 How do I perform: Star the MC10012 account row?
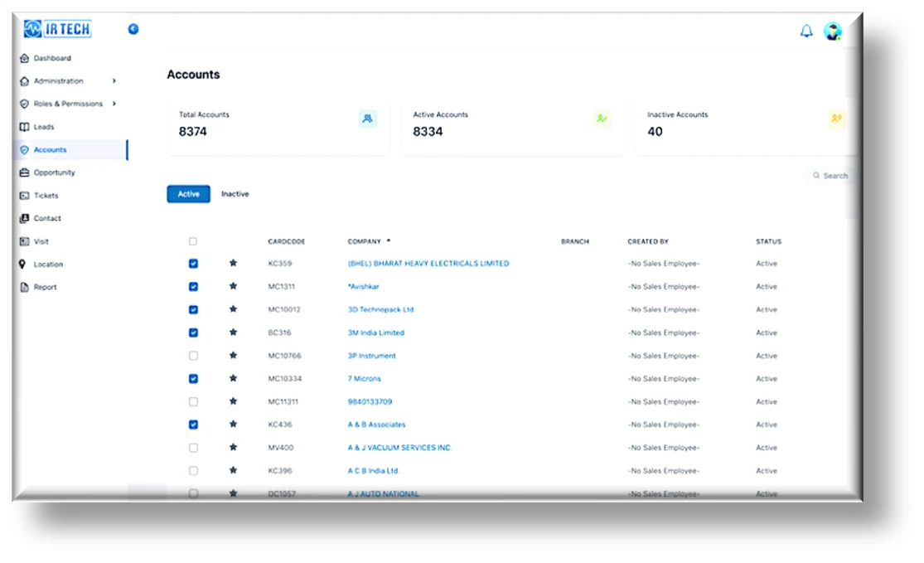[234, 309]
